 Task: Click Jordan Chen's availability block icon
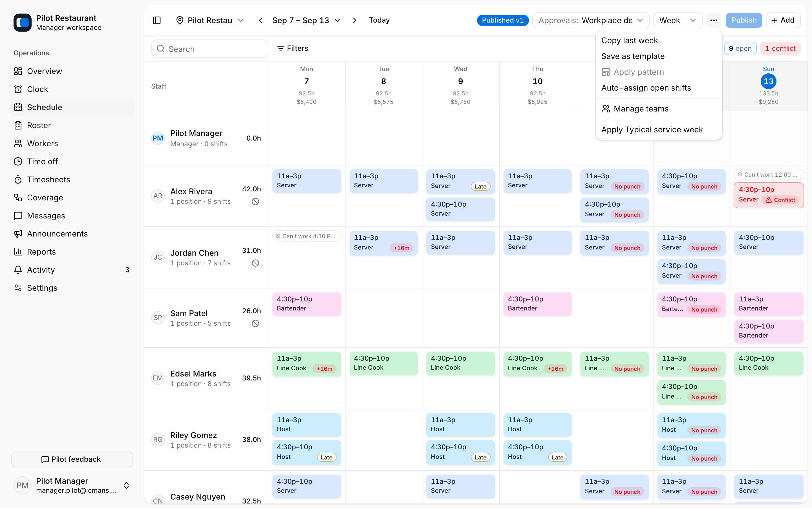click(255, 263)
